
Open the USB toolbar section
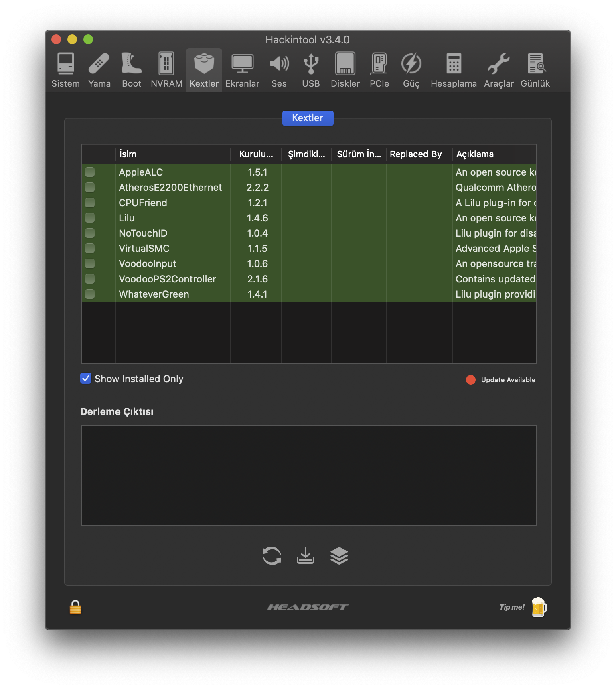(311, 70)
